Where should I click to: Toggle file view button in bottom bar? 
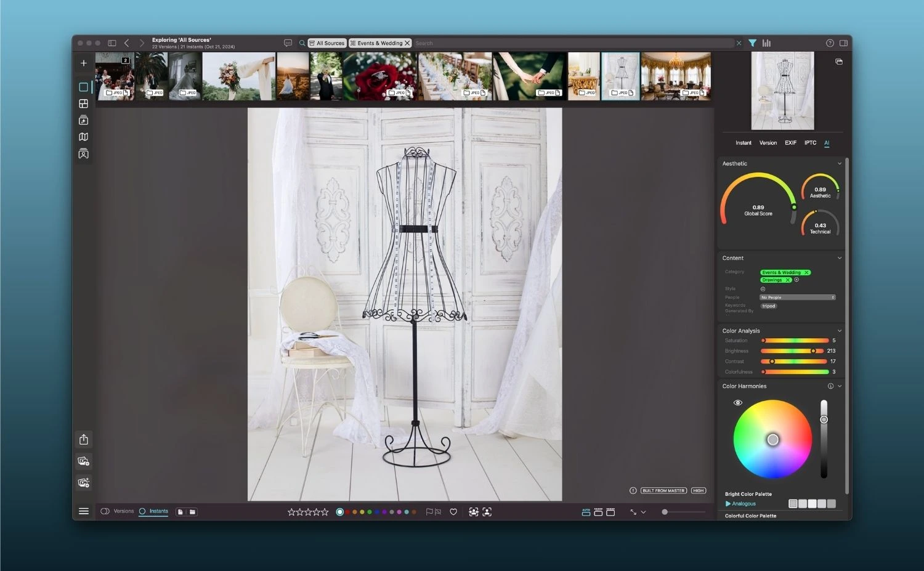tap(180, 512)
